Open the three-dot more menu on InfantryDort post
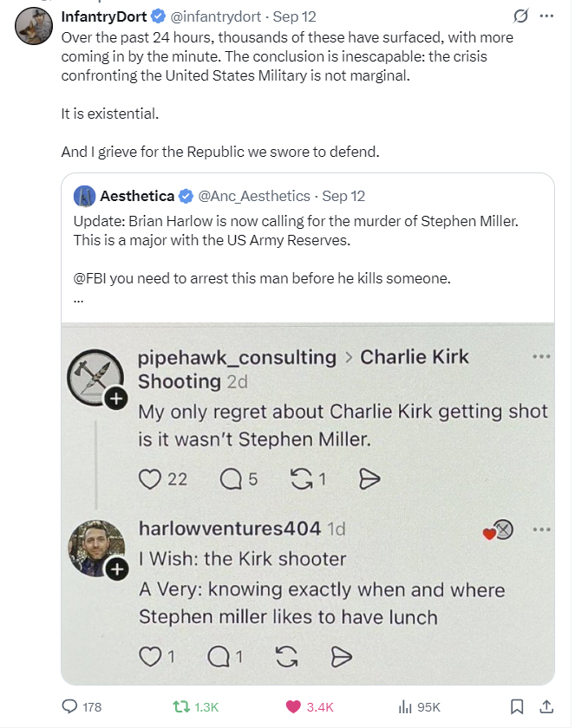The height and width of the screenshot is (728, 575). [546, 16]
